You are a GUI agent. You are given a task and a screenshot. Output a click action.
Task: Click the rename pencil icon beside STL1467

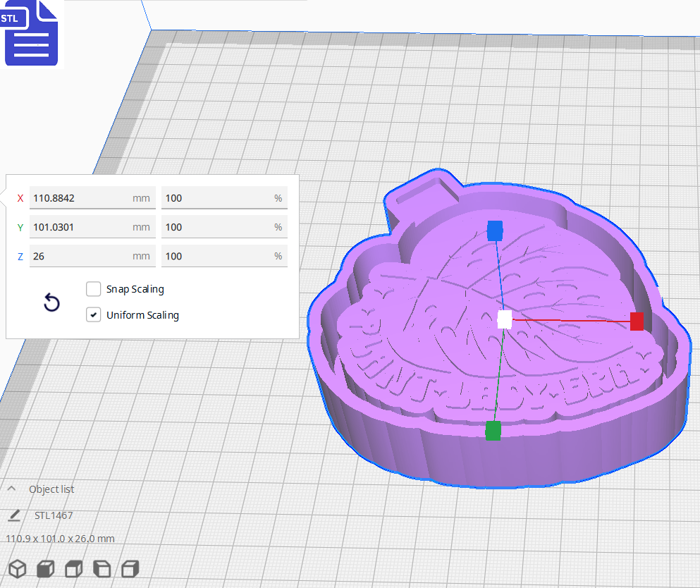14,515
